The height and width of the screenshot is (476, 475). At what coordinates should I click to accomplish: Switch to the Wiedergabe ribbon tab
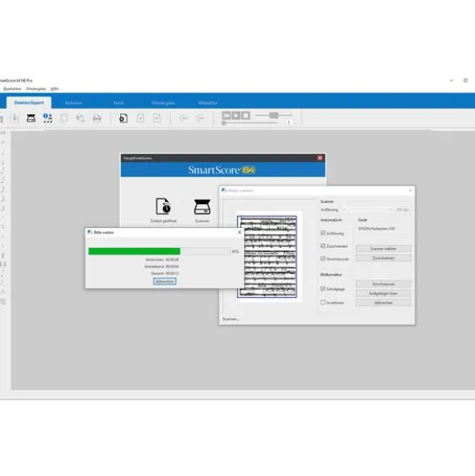[163, 103]
